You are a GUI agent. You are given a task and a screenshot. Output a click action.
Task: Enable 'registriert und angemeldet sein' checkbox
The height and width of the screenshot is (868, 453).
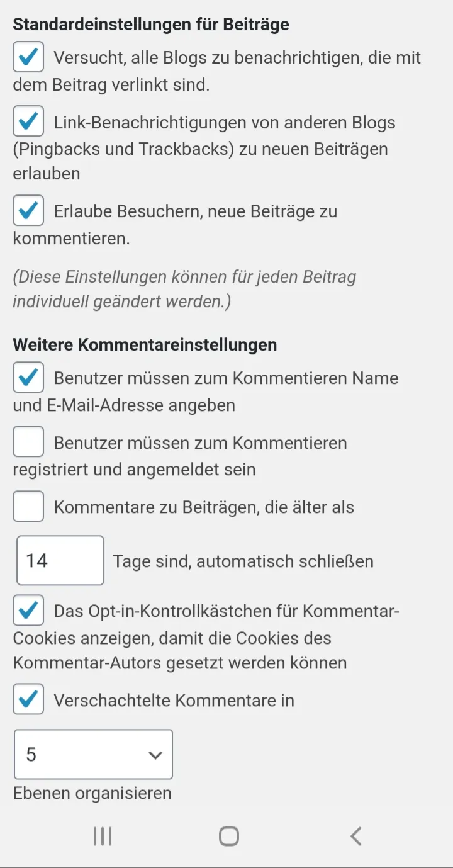(x=28, y=442)
